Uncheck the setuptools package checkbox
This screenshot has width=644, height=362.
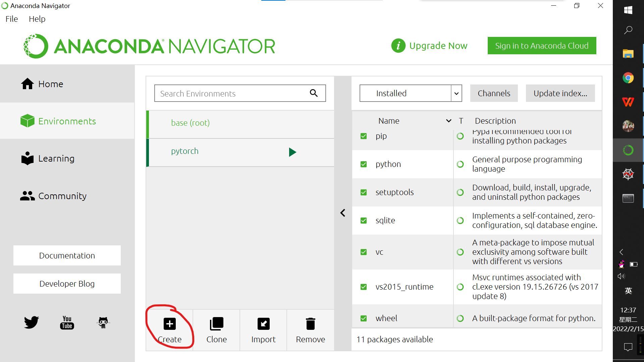coord(364,192)
